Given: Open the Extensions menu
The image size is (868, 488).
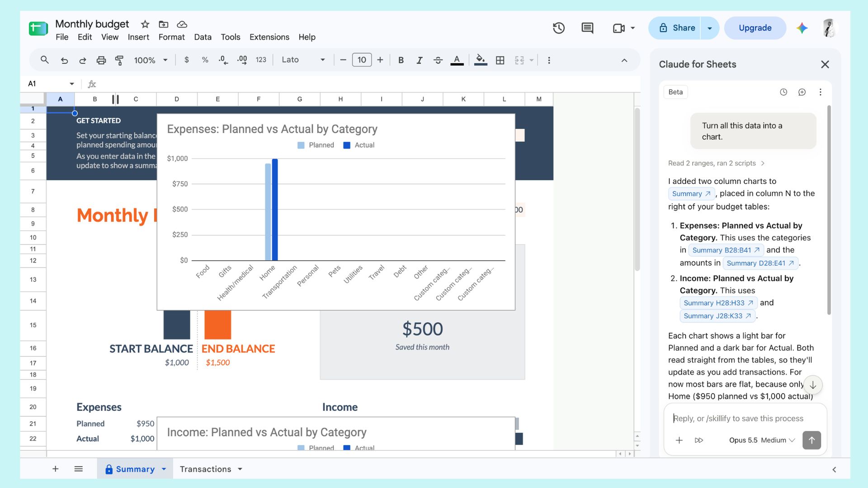Looking at the screenshot, I should [x=269, y=37].
